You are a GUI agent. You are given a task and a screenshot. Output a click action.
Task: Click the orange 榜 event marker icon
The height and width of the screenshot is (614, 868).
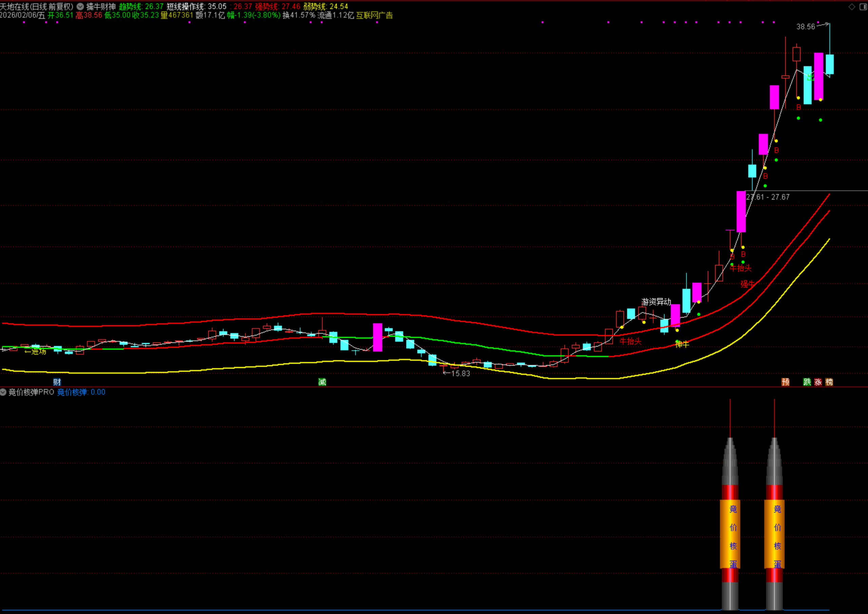829,382
